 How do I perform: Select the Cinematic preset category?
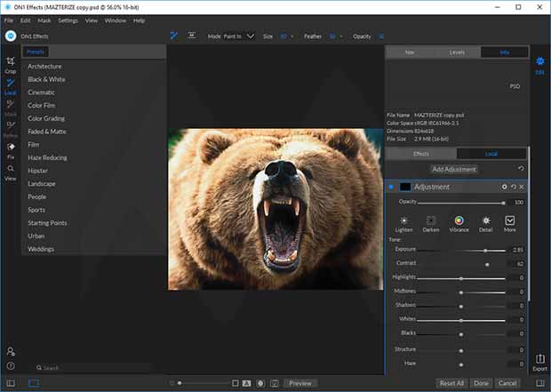pyautogui.click(x=41, y=92)
